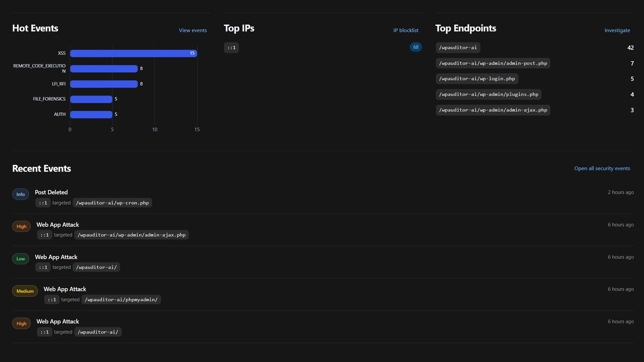Click the Investigate link
Viewport: 644px width, 362px height.
click(617, 30)
